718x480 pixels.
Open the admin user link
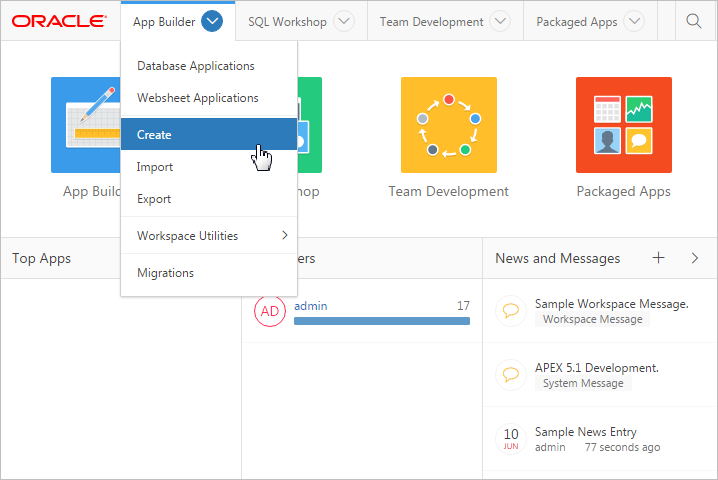[310, 306]
